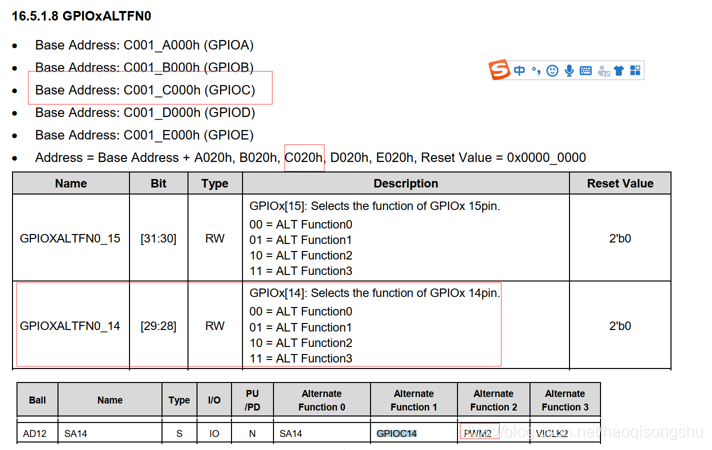Click 'Alternate Function 3' column header
The image size is (712, 450).
tap(565, 400)
